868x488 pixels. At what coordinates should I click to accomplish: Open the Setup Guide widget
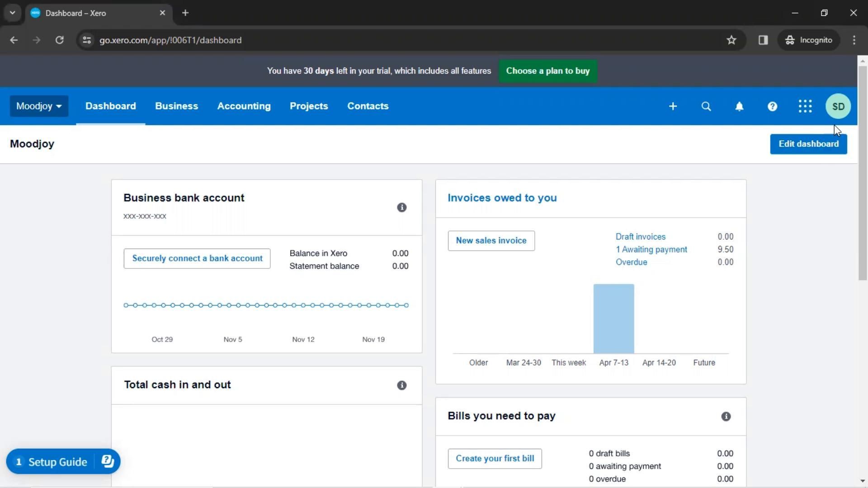[57, 462]
